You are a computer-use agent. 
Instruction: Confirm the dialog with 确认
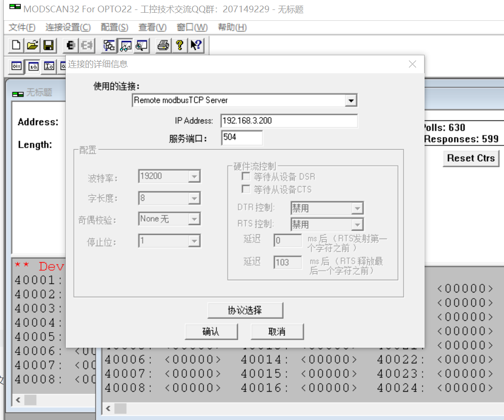pos(211,332)
